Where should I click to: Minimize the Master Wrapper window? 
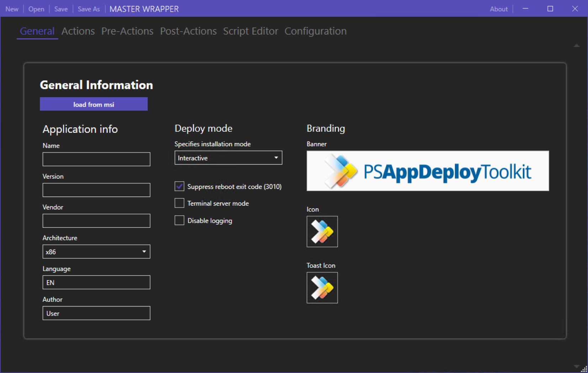coord(525,9)
